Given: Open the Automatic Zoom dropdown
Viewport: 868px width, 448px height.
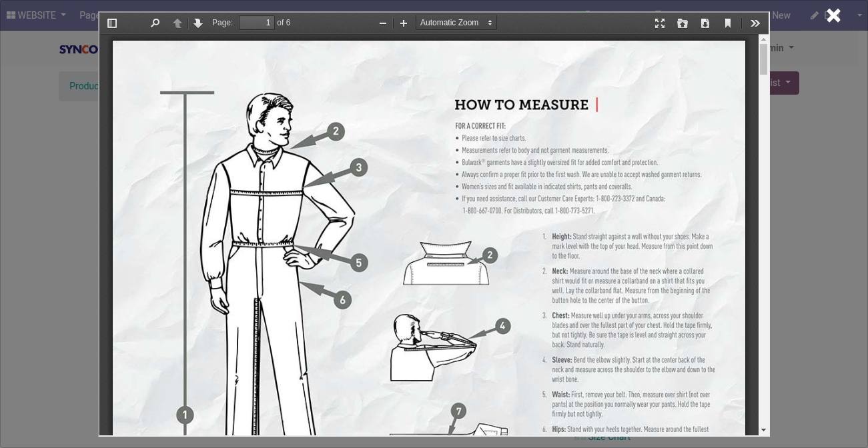Looking at the screenshot, I should coord(456,23).
